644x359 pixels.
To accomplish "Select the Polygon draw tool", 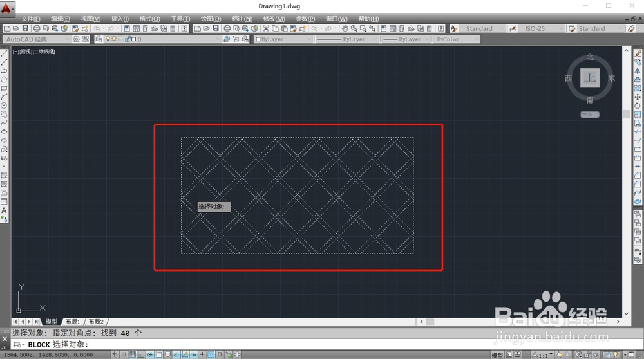I will coord(4,79).
